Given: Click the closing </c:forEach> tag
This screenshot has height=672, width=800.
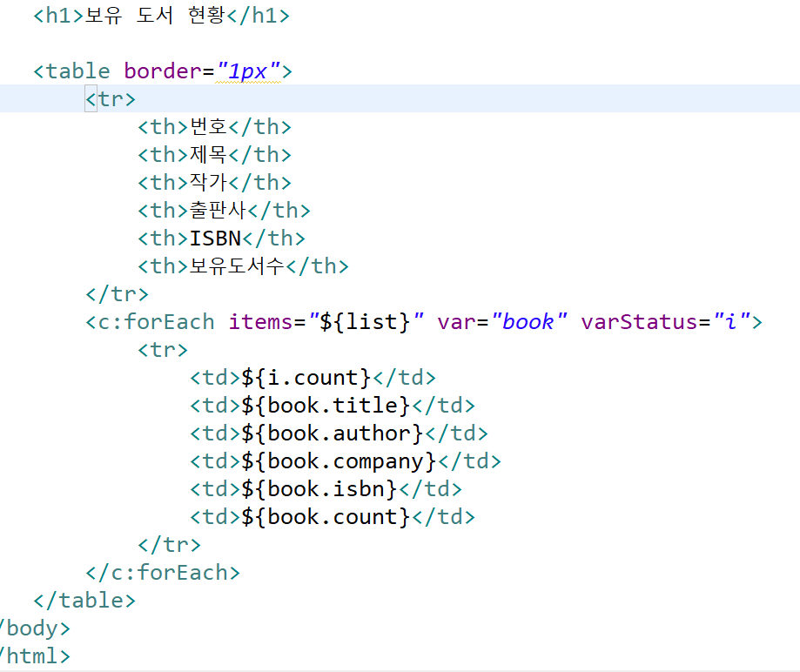Looking at the screenshot, I should click(x=163, y=573).
